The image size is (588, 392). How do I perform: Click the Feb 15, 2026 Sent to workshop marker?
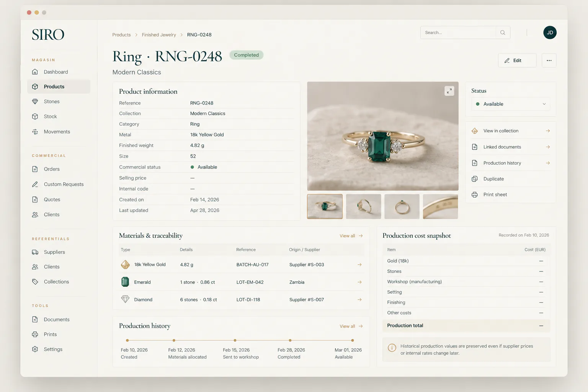pos(235,340)
